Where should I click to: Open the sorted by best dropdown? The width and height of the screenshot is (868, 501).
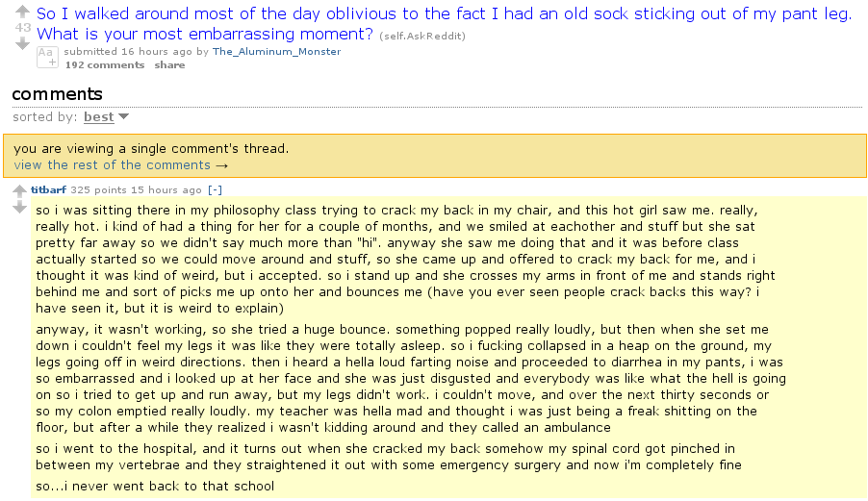click(98, 117)
